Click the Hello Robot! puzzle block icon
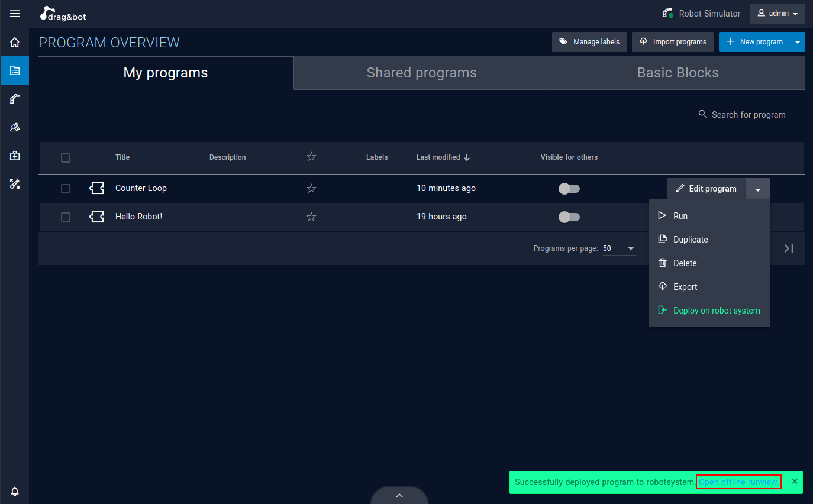The image size is (813, 504). click(x=96, y=217)
